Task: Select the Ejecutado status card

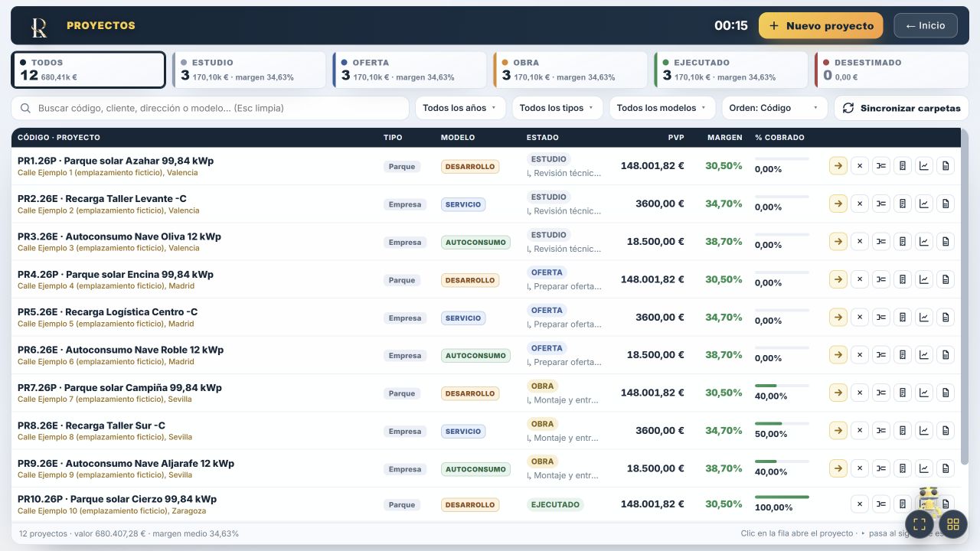Action: tap(731, 70)
